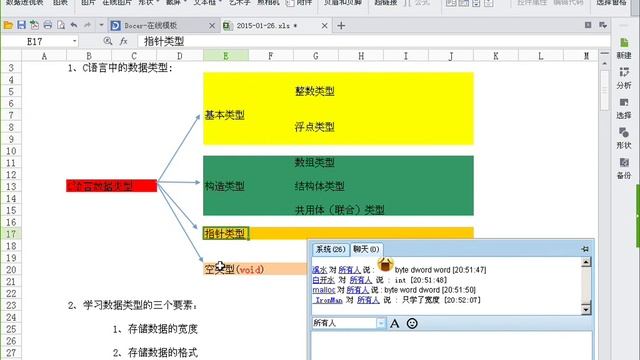The image size is (640, 360).
Task: Open the 所有人 recipient dropdown
Action: (x=380, y=323)
